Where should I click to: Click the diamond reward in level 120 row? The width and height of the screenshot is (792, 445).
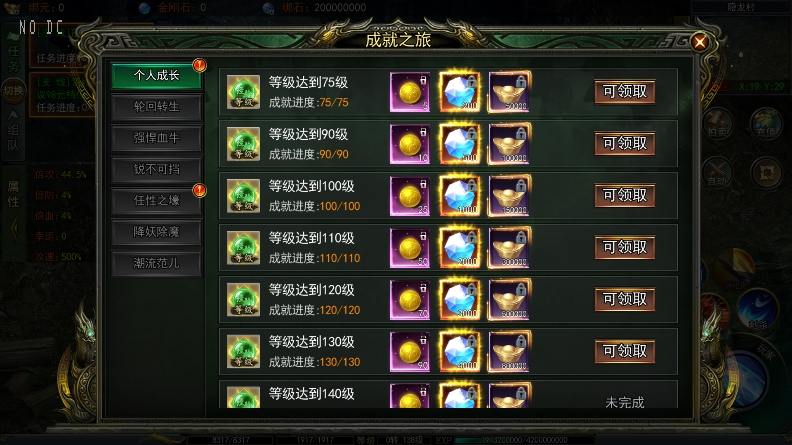459,300
